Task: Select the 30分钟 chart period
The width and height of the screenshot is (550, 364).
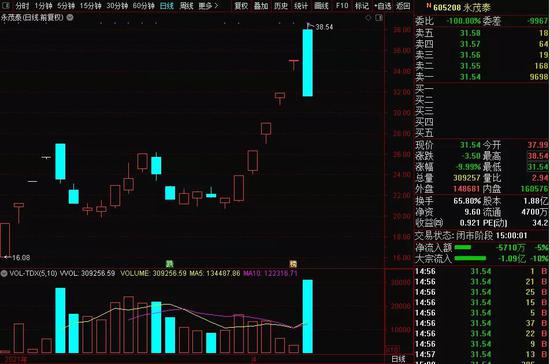Action: click(117, 6)
